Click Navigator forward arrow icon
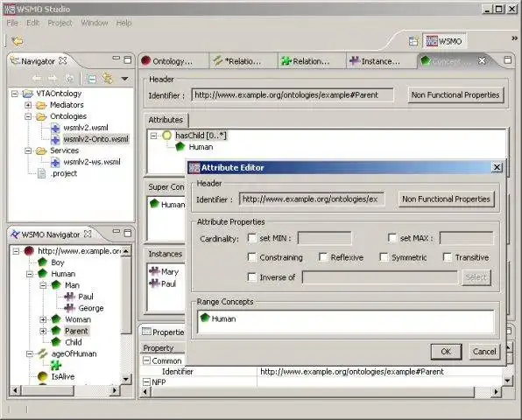Screen dimensions: 522x420 [53, 79]
